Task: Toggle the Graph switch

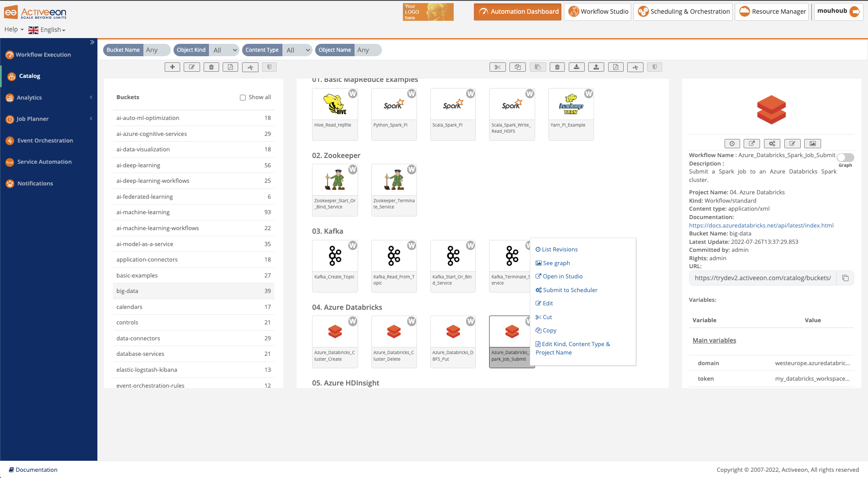Action: 845,157
